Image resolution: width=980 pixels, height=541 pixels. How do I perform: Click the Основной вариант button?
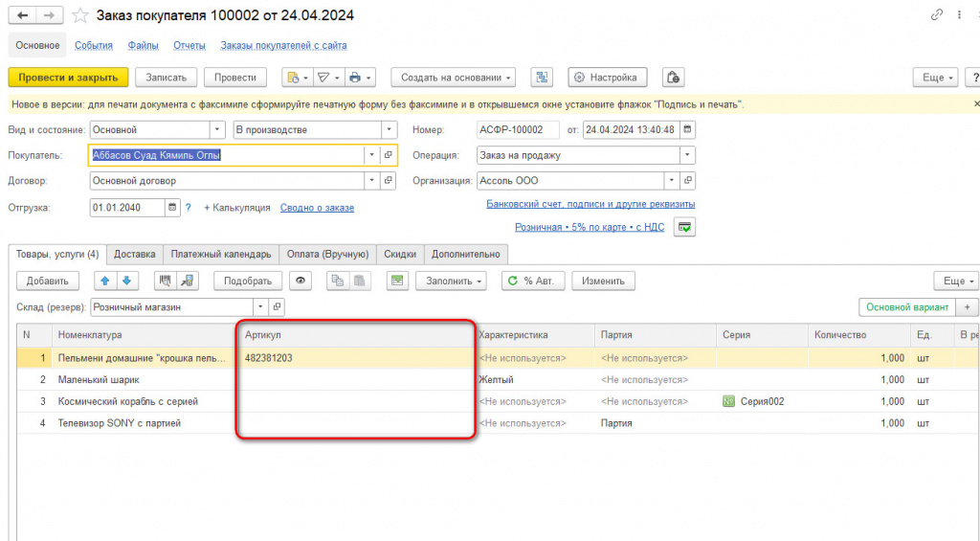pyautogui.click(x=907, y=307)
